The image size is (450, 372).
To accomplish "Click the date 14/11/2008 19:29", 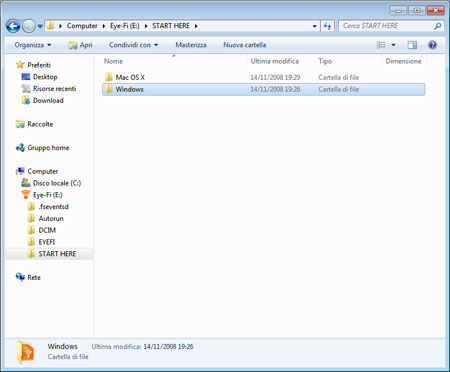I will (275, 77).
